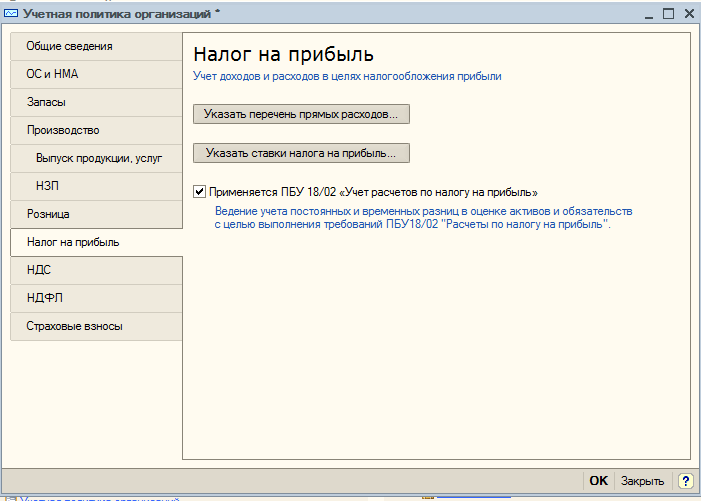This screenshot has width=701, height=501.
Task: Open the Производство tab
Action: click(96, 130)
